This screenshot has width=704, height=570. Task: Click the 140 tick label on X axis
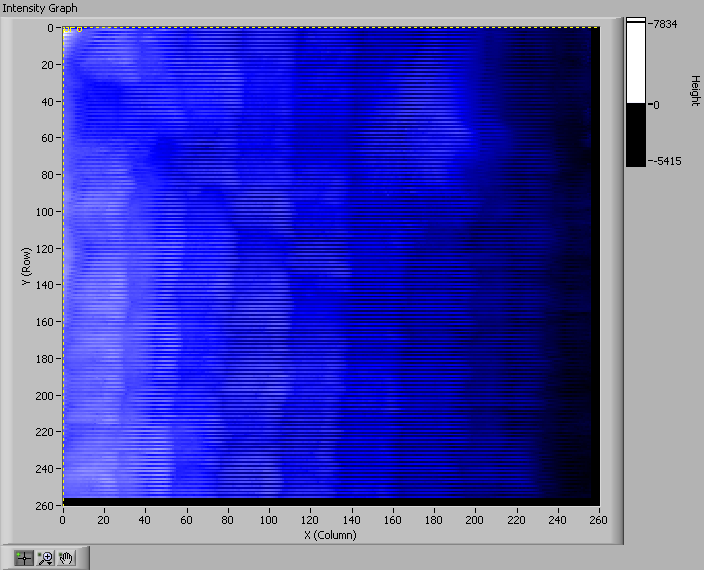click(x=351, y=520)
